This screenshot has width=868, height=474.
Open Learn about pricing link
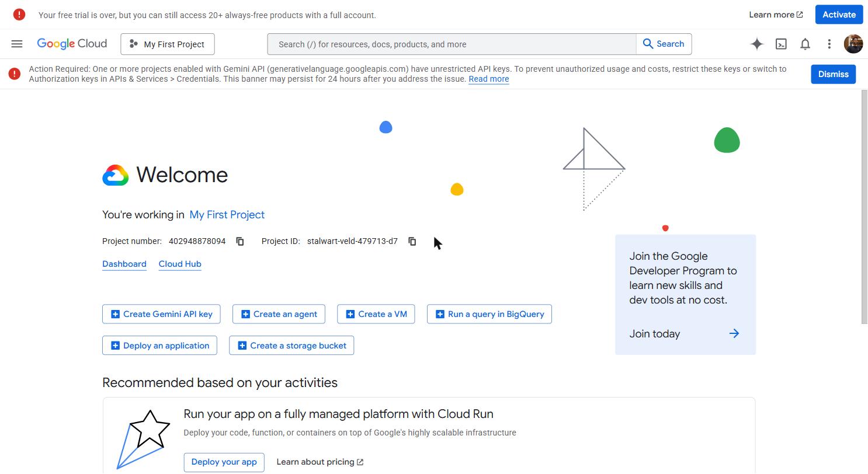[x=320, y=462]
